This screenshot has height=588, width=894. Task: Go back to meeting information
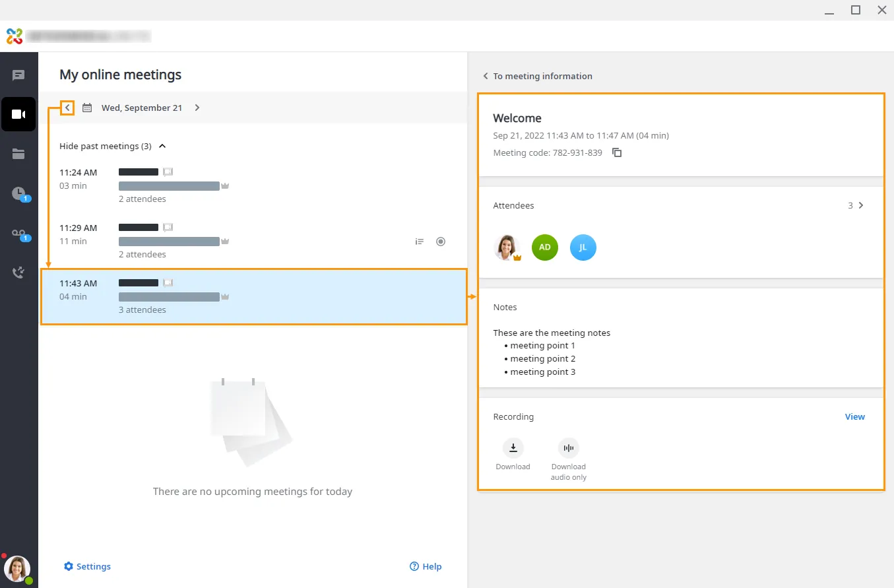[x=538, y=76]
